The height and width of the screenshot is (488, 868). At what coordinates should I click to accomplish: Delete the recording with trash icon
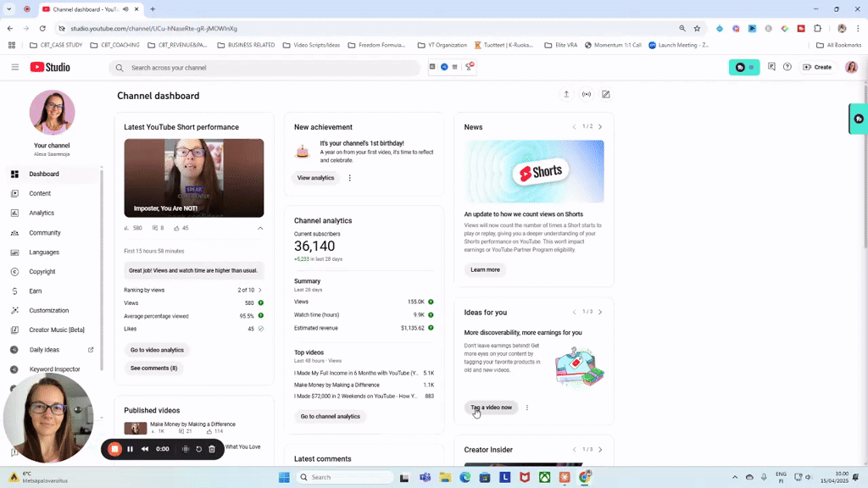(x=212, y=449)
